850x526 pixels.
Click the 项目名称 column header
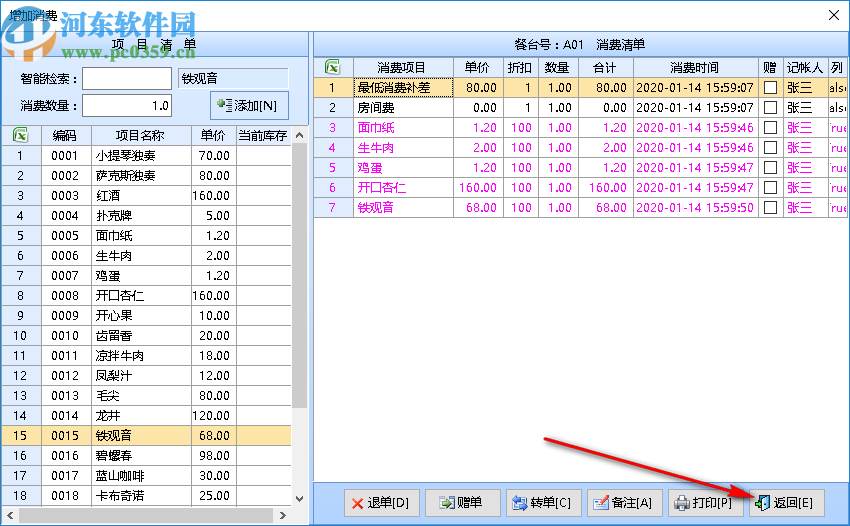[141, 136]
